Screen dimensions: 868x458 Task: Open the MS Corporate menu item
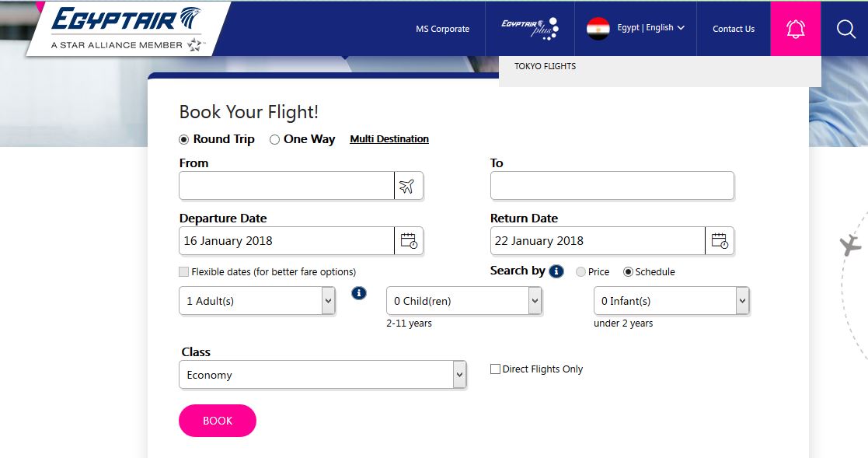pyautogui.click(x=442, y=29)
